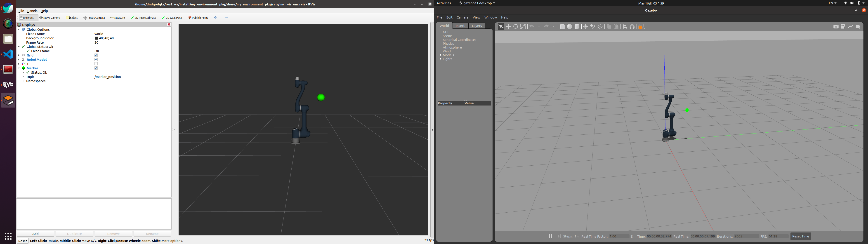Click the RViz Reset button
868x244 pixels.
coord(23,241)
